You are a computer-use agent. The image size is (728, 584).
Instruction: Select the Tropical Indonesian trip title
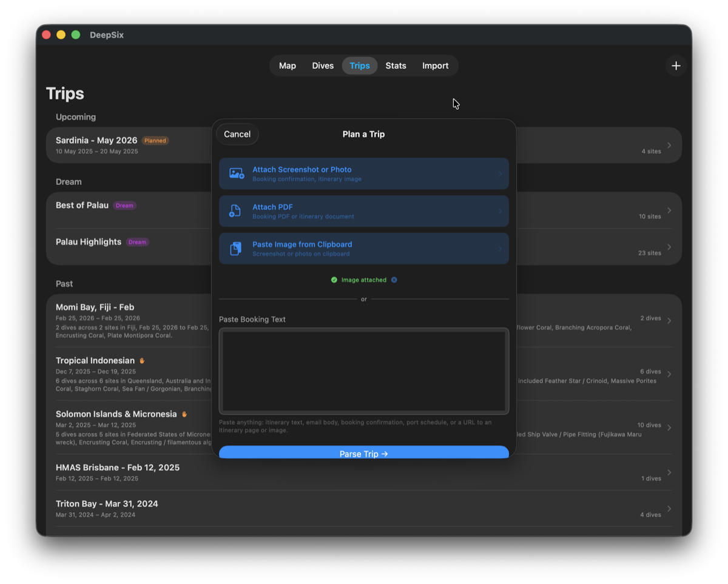(95, 360)
